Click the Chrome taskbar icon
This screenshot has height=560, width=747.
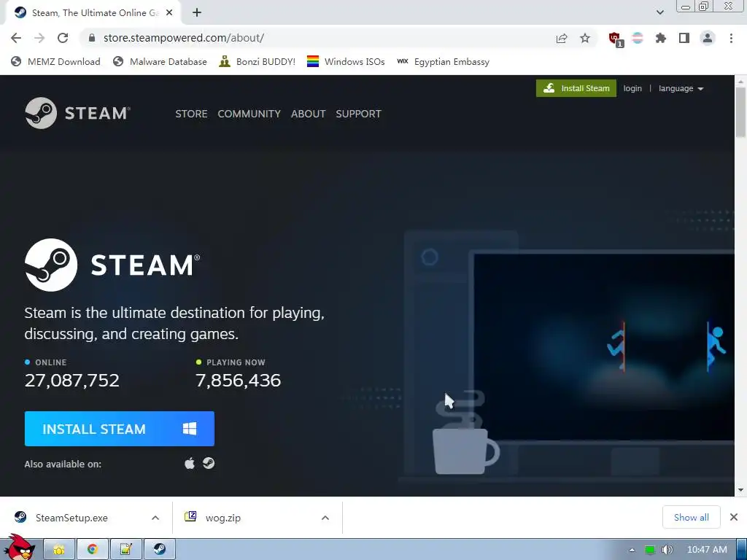click(x=93, y=550)
